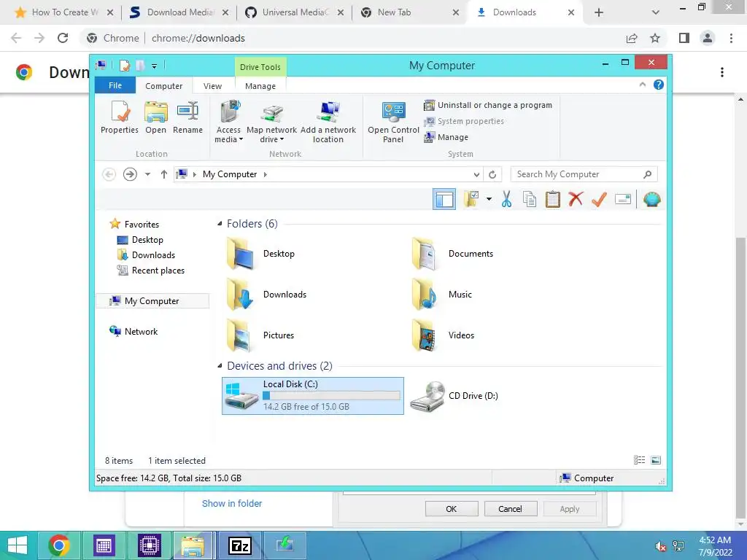The image size is (747, 560).
Task: Click the My Computer breadcrumb arrow
Action: (266, 174)
